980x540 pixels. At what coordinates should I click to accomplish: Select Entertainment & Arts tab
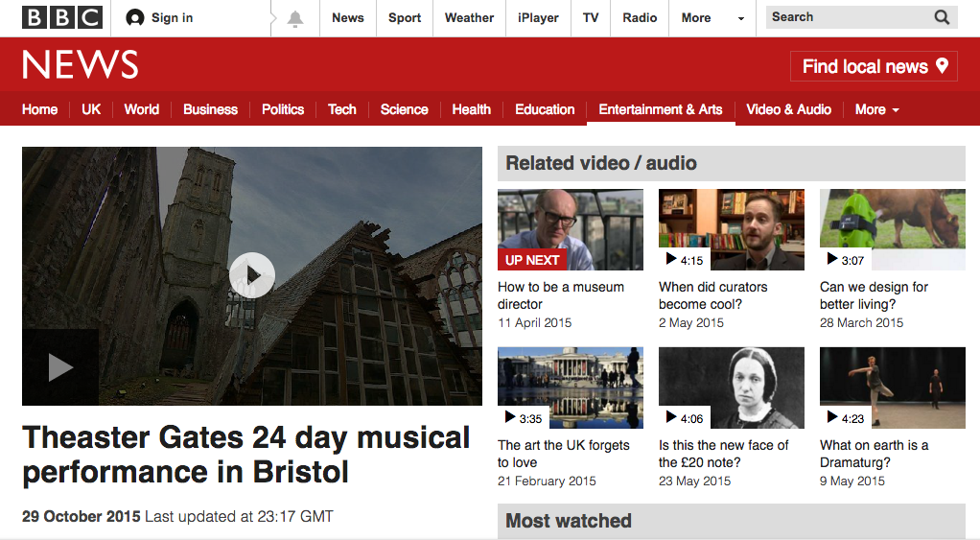tap(661, 109)
